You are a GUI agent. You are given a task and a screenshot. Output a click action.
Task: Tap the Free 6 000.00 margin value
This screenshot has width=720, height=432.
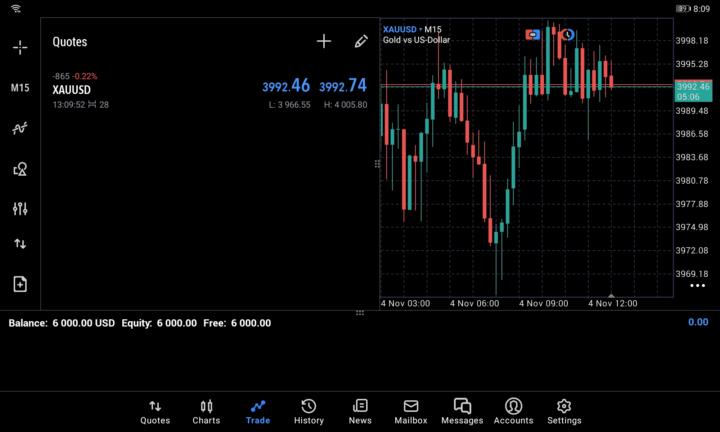[237, 323]
